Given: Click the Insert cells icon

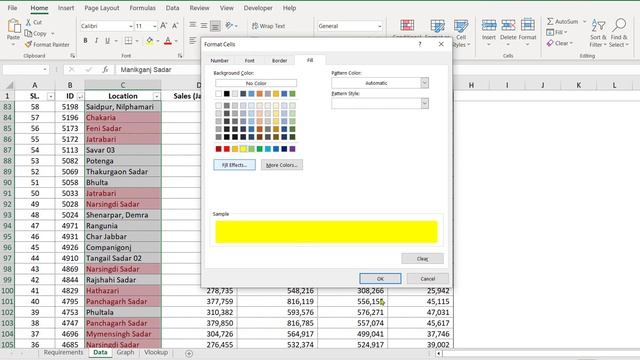Looking at the screenshot, I should (489, 26).
